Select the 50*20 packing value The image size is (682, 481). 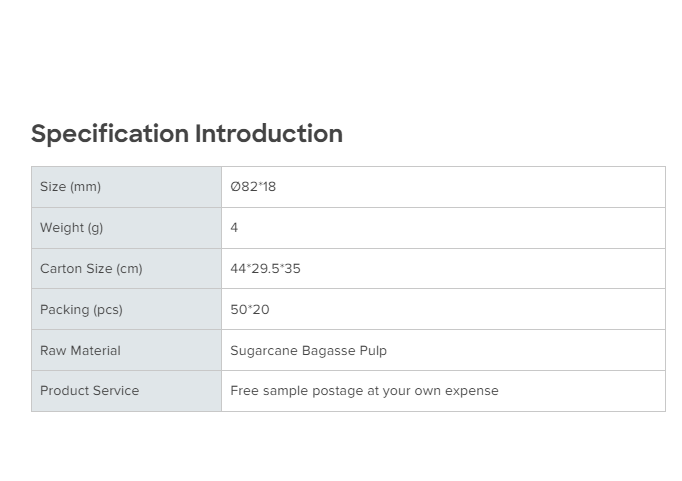coord(250,310)
